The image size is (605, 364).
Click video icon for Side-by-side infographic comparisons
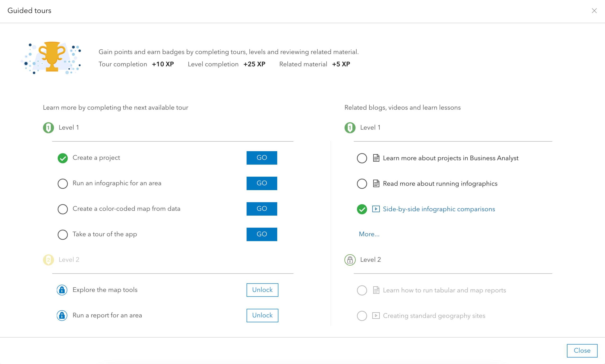coord(376,209)
